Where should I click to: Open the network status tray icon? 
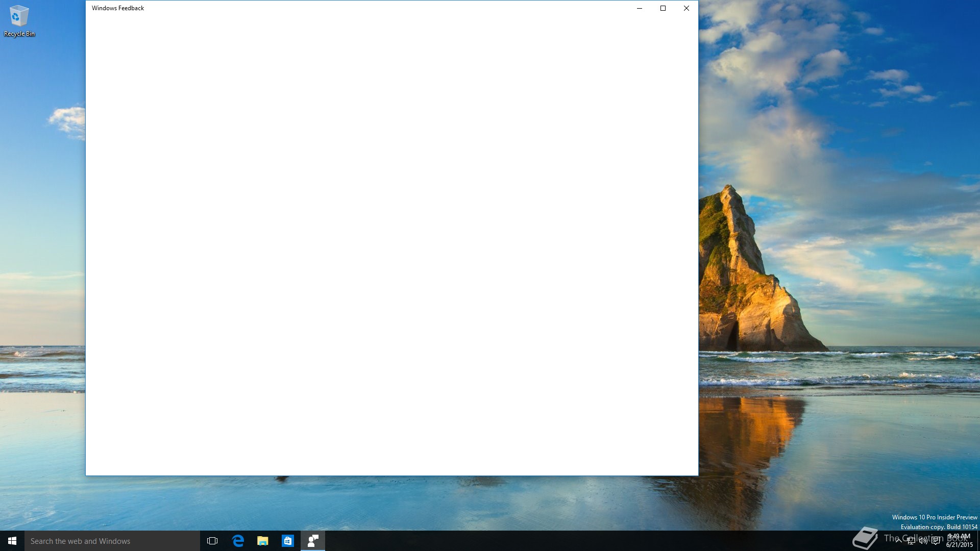(x=911, y=541)
